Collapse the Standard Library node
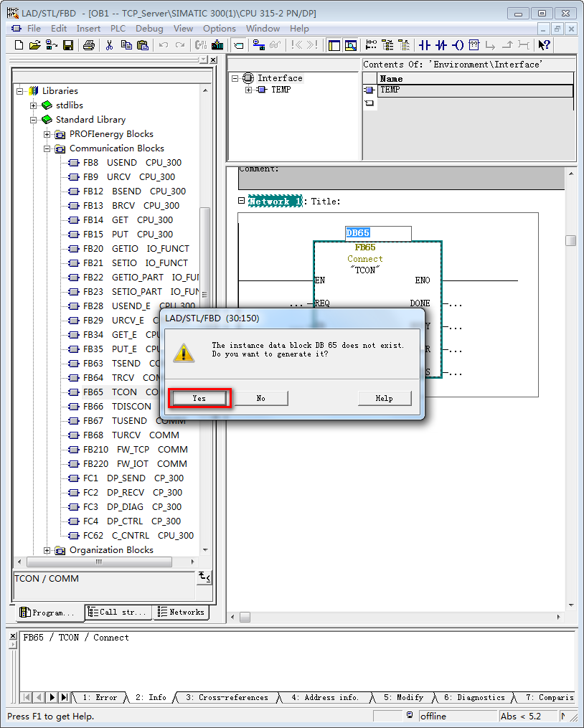584x728 pixels. (x=34, y=120)
